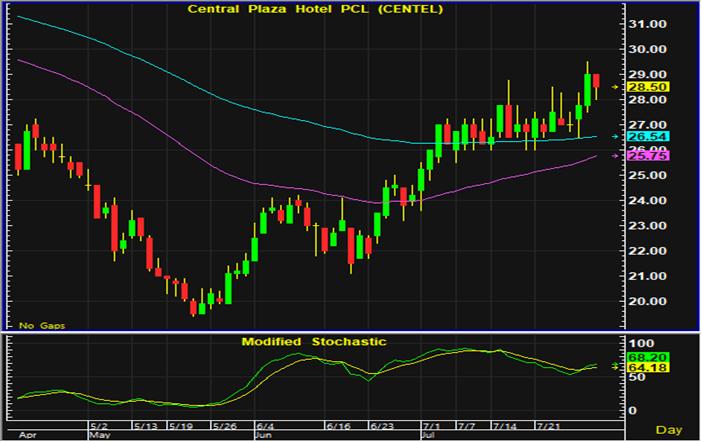The width and height of the screenshot is (702, 442).
Task: Click the magenta arrow beside 25.75 label
Action: (616, 156)
